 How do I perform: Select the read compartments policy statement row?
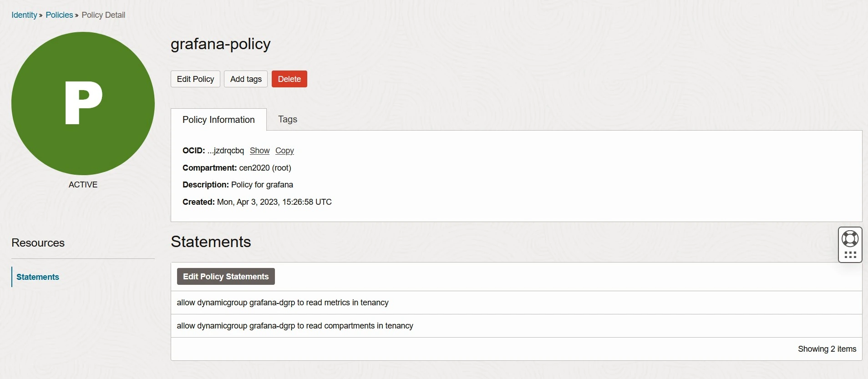pyautogui.click(x=295, y=326)
